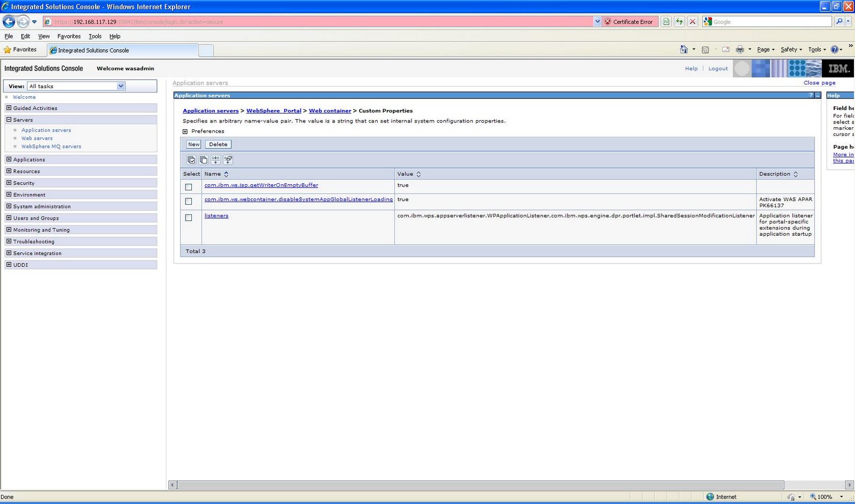855x504 pixels.
Task: Select all items using select-all icon
Action: coord(191,160)
